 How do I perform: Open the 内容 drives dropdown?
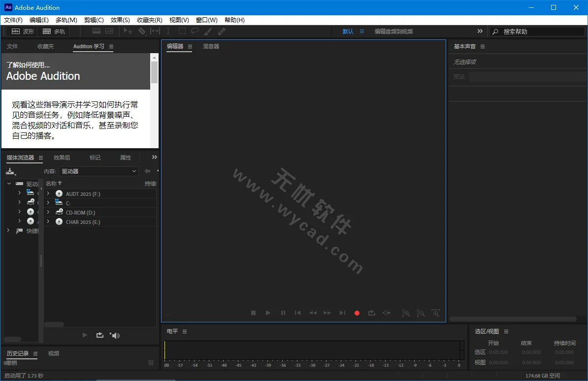[98, 171]
